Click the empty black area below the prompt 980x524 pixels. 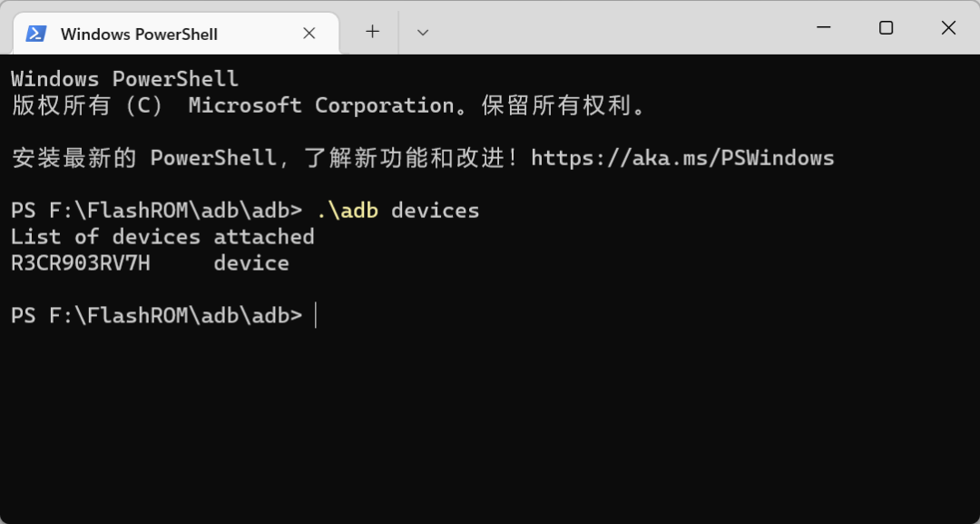point(490,427)
